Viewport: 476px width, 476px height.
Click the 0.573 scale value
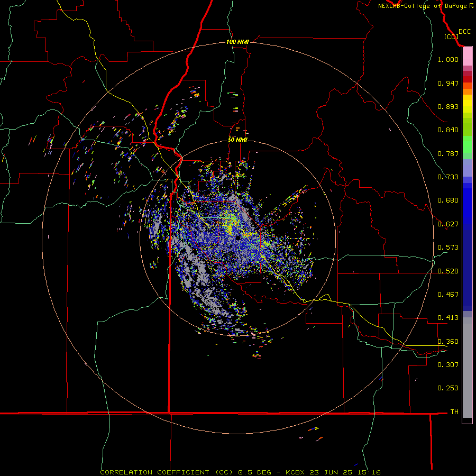click(x=448, y=248)
